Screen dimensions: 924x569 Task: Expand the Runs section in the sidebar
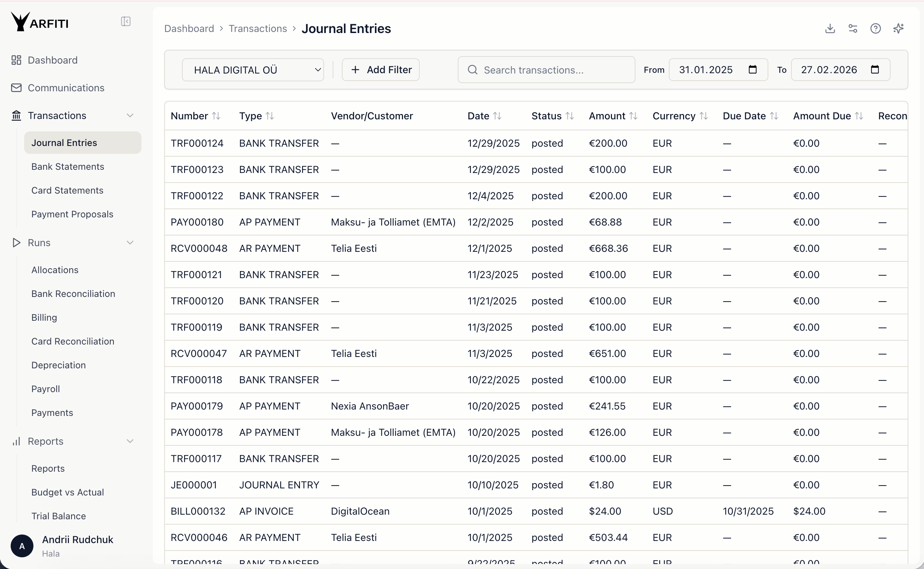tap(130, 242)
